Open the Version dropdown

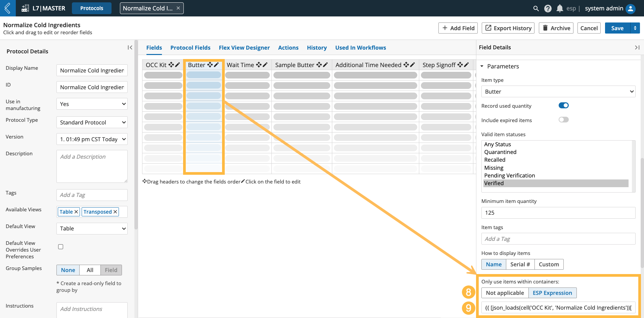click(92, 139)
